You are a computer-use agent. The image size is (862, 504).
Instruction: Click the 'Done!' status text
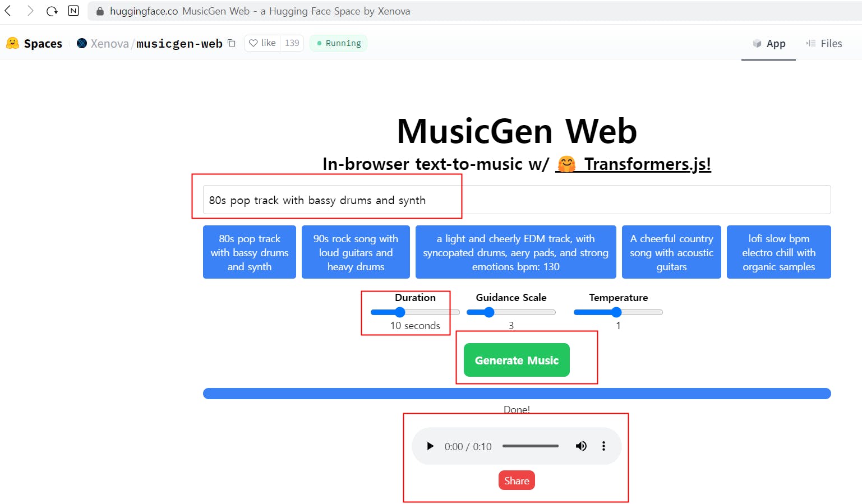click(x=517, y=410)
